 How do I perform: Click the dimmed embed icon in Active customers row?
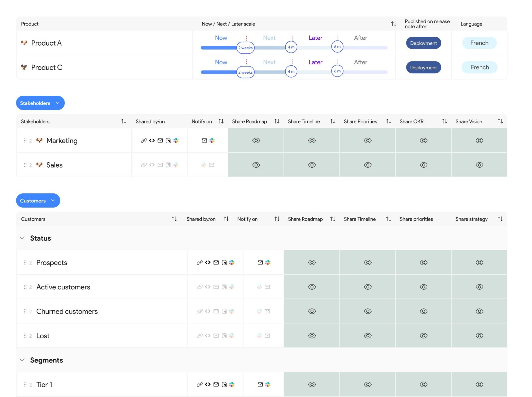tap(208, 287)
